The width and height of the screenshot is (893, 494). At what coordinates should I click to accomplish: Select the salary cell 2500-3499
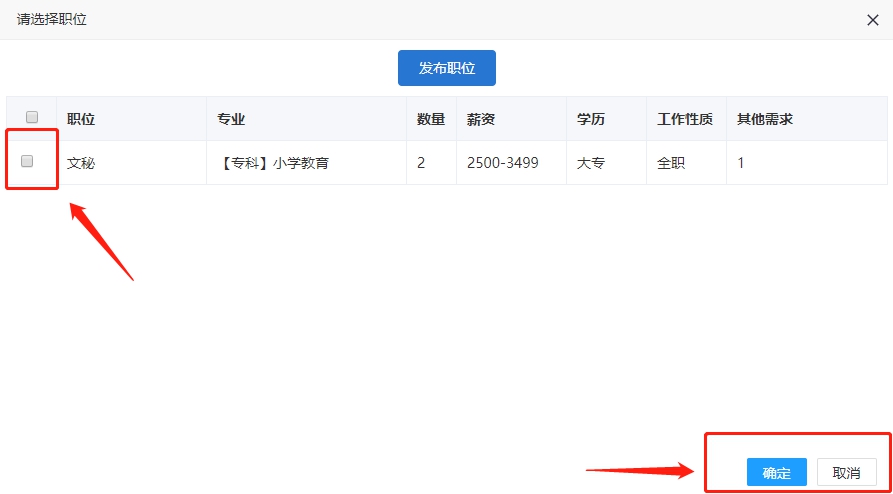point(502,162)
